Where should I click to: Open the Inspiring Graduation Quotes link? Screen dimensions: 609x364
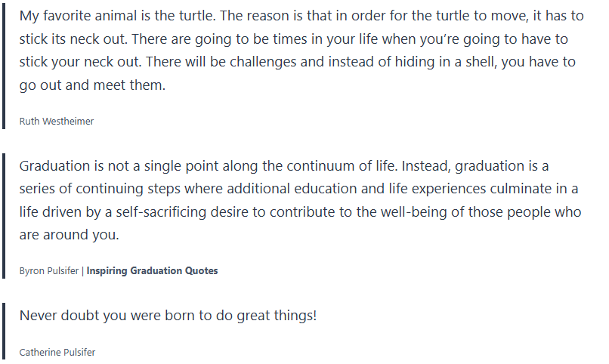[152, 271]
